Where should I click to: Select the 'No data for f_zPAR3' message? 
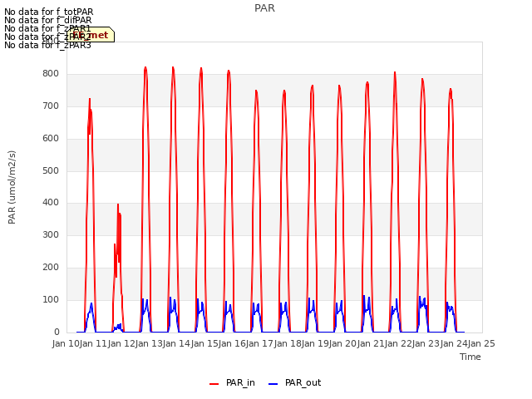tap(47, 45)
